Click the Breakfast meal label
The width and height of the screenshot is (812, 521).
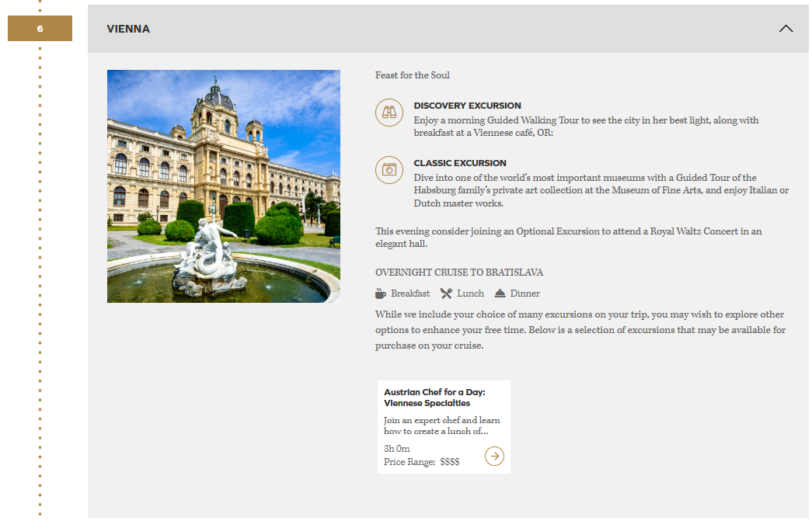(410, 293)
